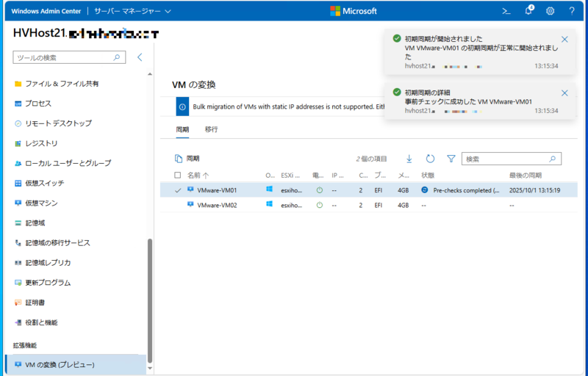Select VM の変換 (プレビュー) extension
The width and height of the screenshot is (588, 376).
76,364
